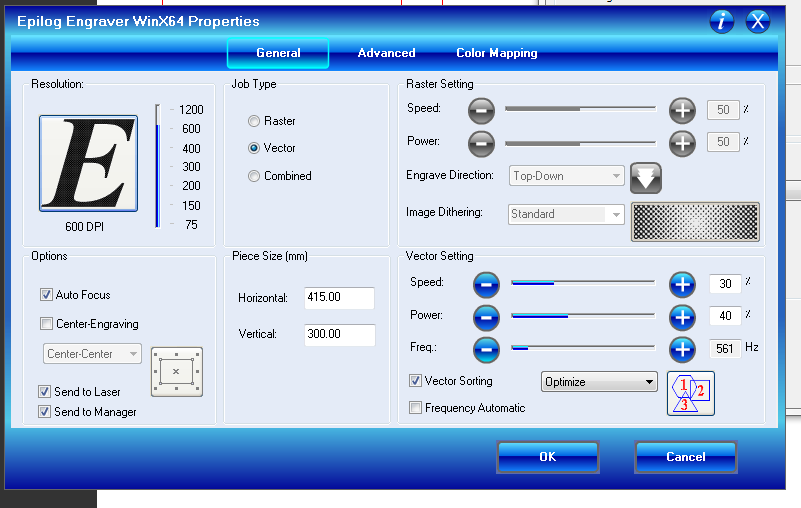Select the 1200 resolution label
This screenshot has width=801, height=508.
point(191,110)
